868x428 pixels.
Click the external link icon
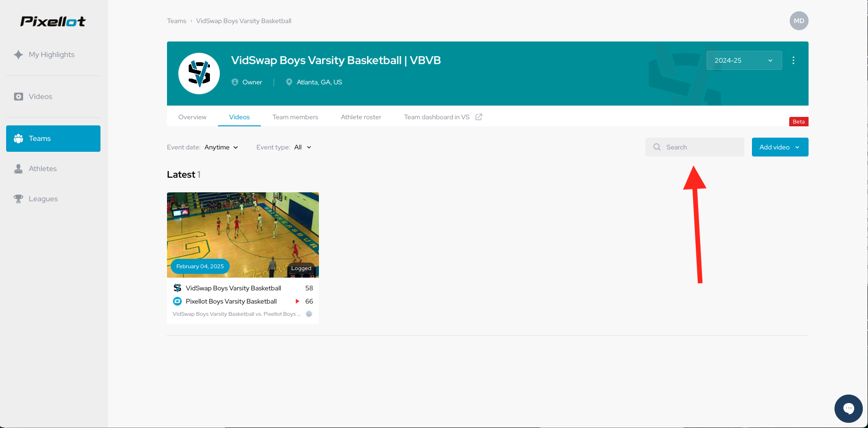[x=479, y=117]
